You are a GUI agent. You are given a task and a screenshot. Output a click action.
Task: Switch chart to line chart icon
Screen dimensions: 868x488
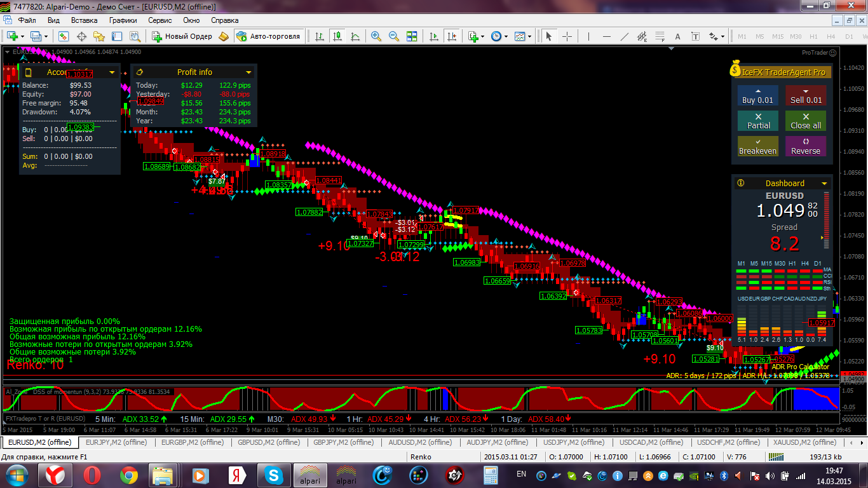pos(355,36)
